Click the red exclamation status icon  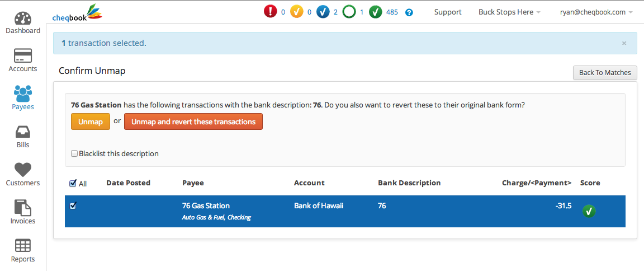271,12
